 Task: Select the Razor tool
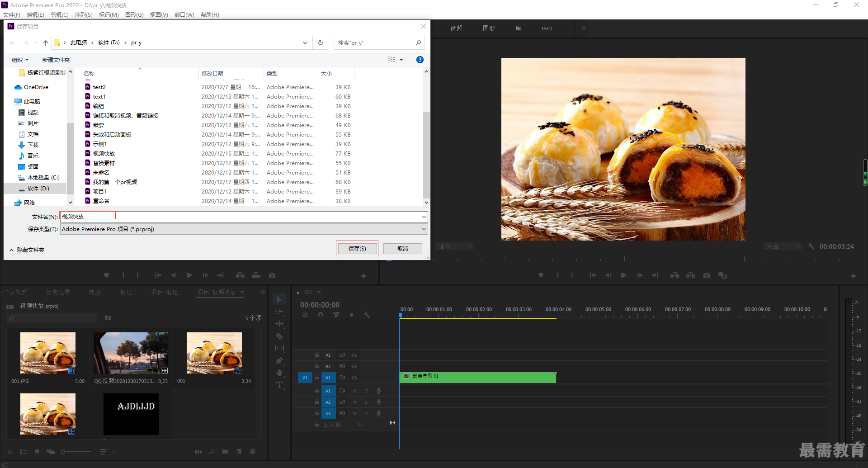click(x=279, y=336)
